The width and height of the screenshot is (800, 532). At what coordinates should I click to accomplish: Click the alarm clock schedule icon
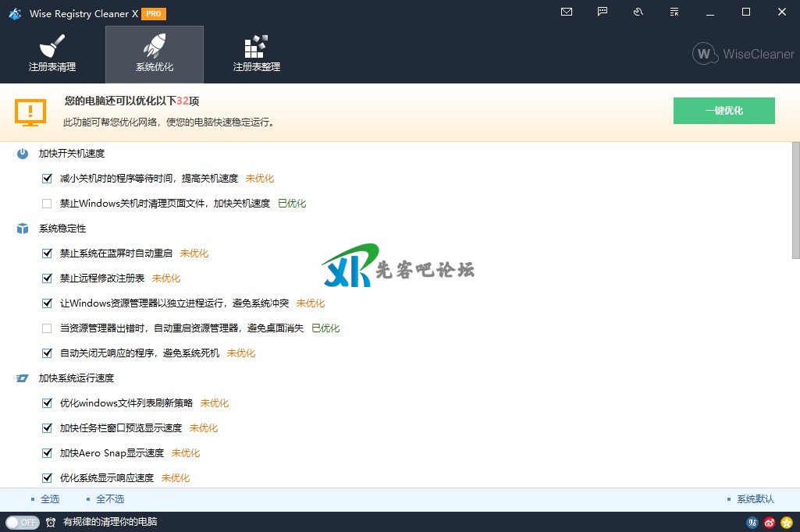click(51, 523)
